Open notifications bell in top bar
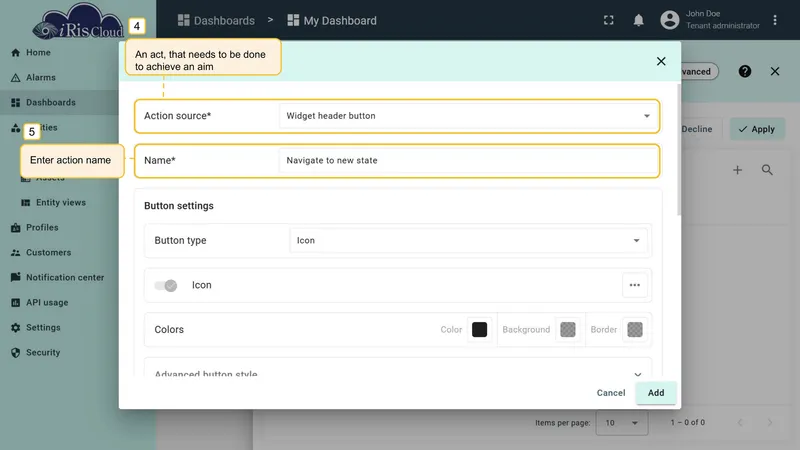This screenshot has height=450, width=800. (x=638, y=20)
